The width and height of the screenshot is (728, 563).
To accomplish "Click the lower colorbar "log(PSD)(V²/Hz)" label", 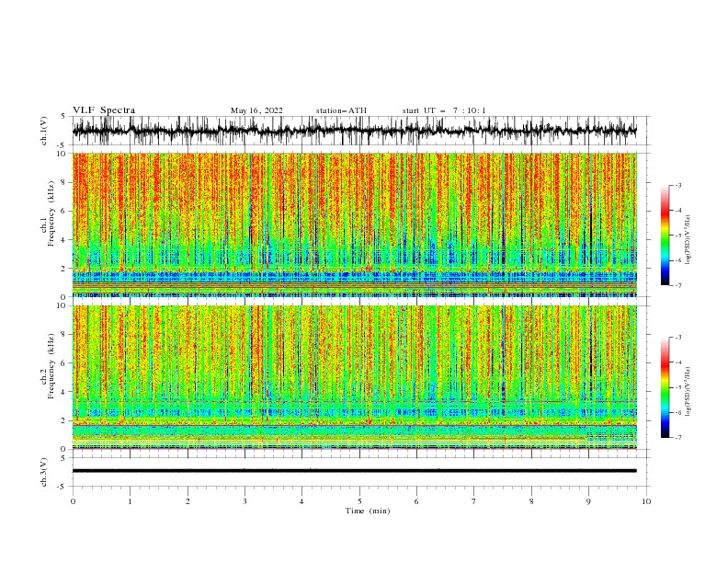I will pyautogui.click(x=688, y=391).
